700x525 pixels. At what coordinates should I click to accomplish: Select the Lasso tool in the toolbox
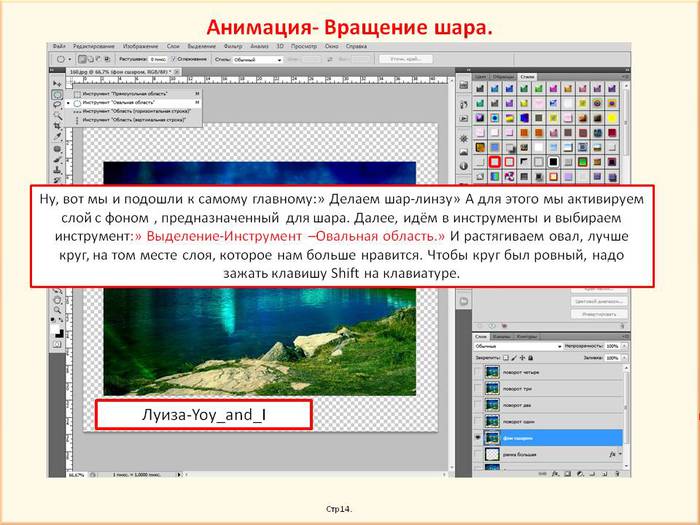coord(57,105)
